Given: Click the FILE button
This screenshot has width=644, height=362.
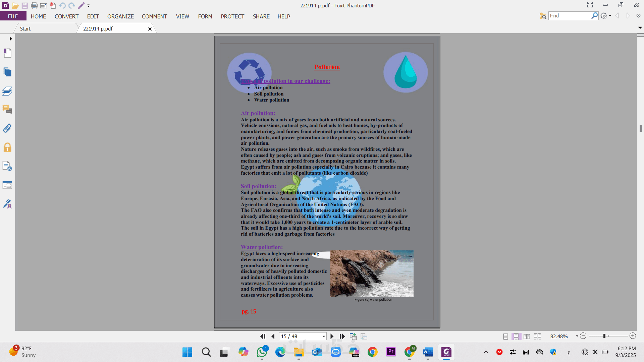Looking at the screenshot, I should 13,16.
